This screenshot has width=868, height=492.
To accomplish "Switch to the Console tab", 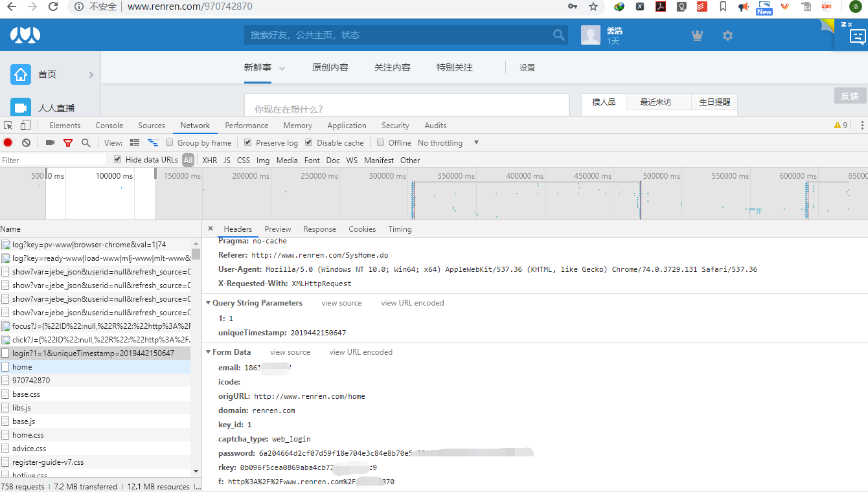I will pos(109,126).
